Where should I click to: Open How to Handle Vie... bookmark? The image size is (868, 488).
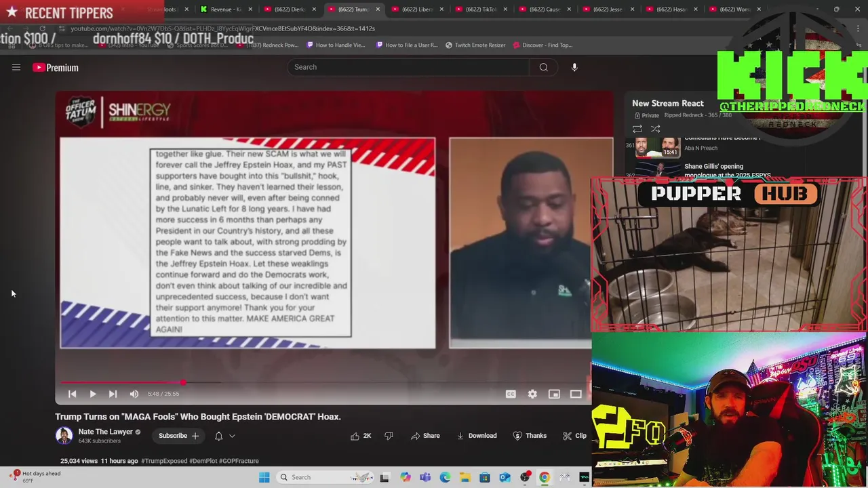point(336,45)
